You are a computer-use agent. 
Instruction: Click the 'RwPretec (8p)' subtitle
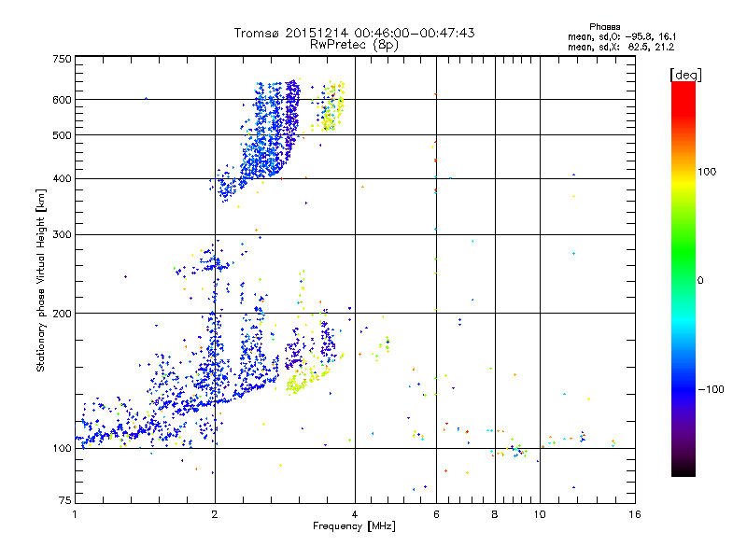354,45
